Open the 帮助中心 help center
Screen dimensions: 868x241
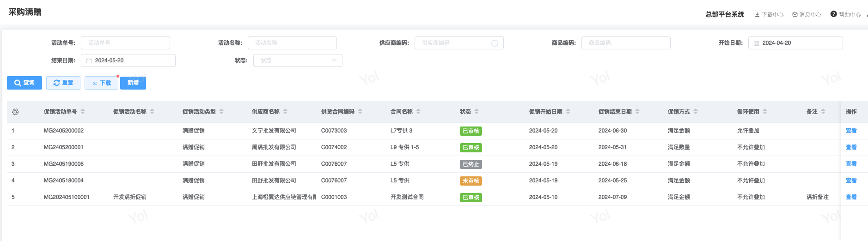[x=845, y=15]
